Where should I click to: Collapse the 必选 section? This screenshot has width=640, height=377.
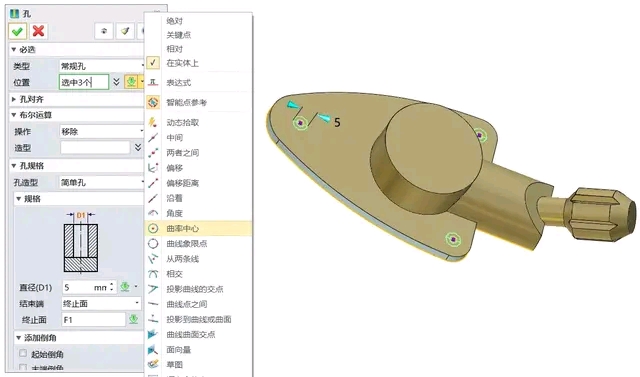point(14,49)
